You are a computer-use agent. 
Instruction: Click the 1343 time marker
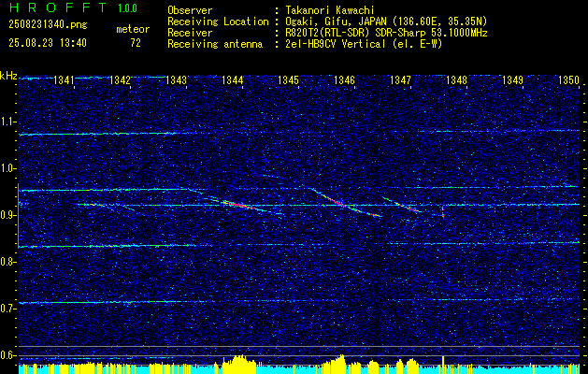point(177,79)
